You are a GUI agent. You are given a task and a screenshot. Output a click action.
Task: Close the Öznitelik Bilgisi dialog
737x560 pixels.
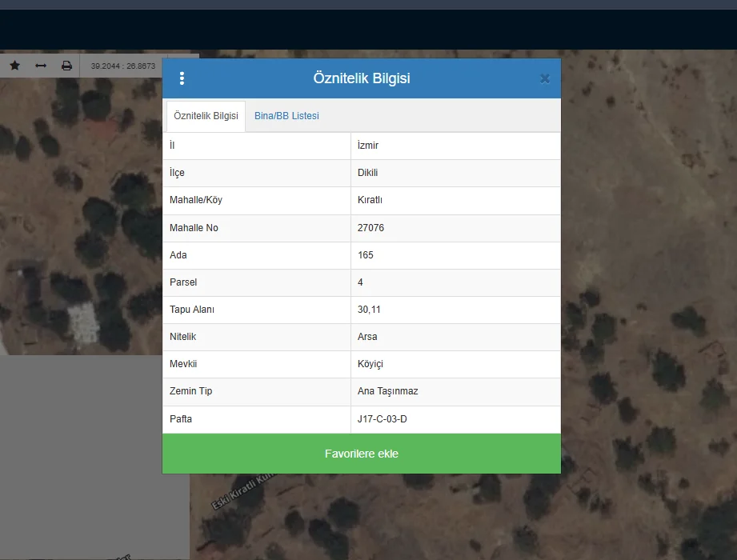[545, 78]
